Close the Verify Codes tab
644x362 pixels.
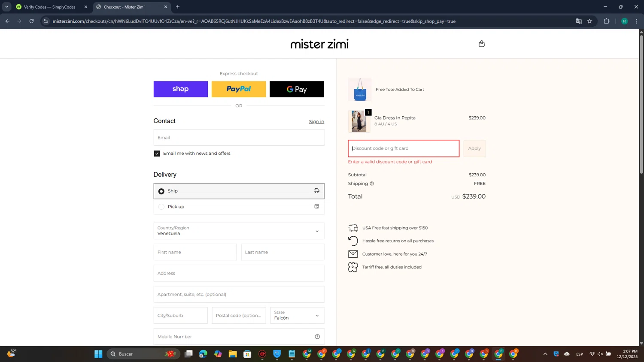(x=86, y=7)
